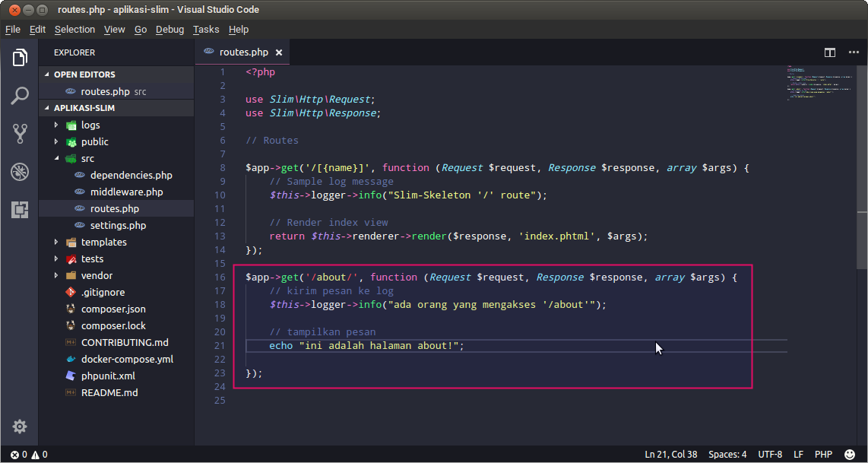Close the routes.php editor tab
Viewport: 868px width, 463px height.
(279, 52)
